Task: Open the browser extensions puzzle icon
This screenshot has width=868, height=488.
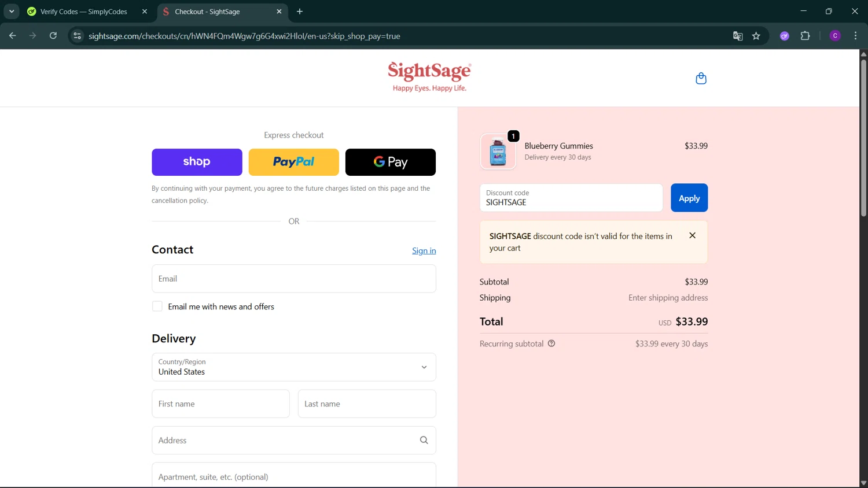Action: pyautogui.click(x=805, y=36)
